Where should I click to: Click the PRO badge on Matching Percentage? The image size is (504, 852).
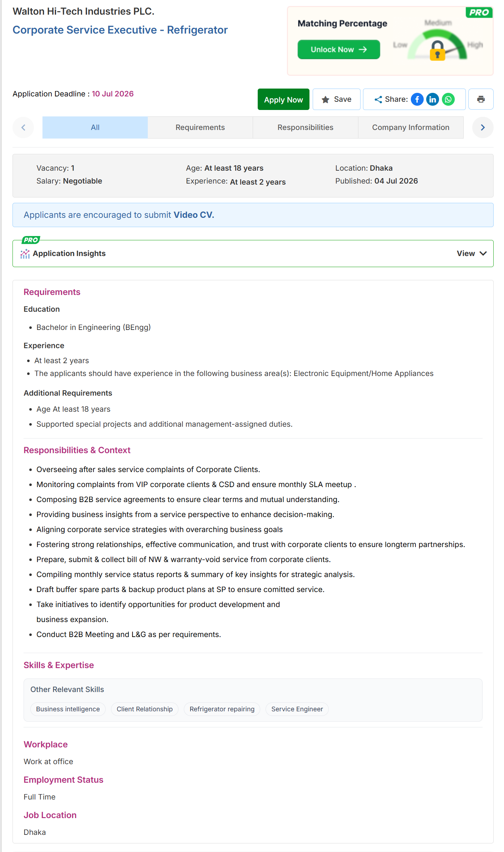point(479,12)
